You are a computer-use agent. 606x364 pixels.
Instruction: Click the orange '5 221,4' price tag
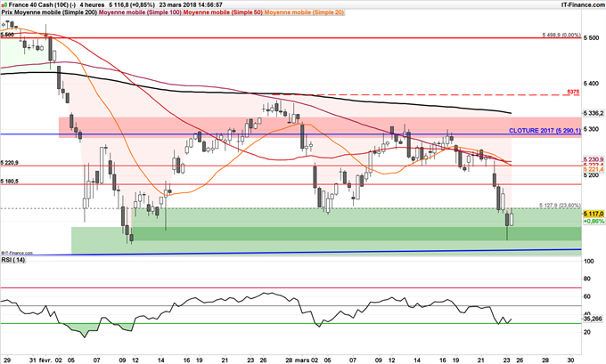[594, 169]
